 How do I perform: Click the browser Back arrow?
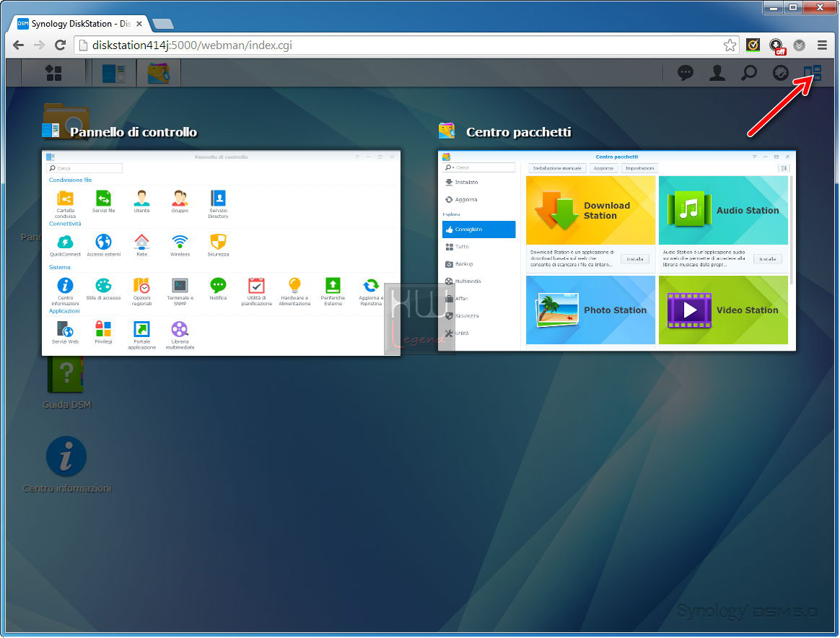click(18, 45)
